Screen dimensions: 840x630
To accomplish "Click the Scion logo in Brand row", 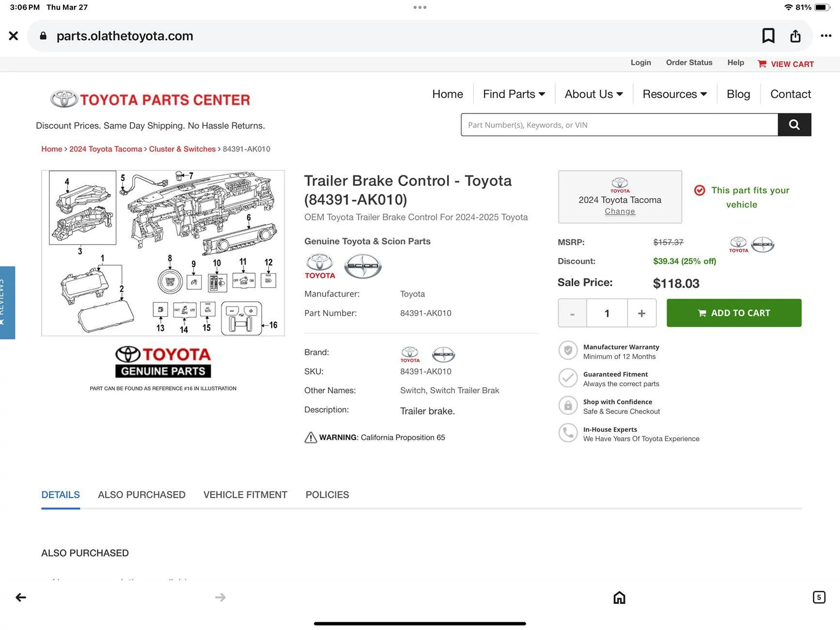I will point(443,354).
